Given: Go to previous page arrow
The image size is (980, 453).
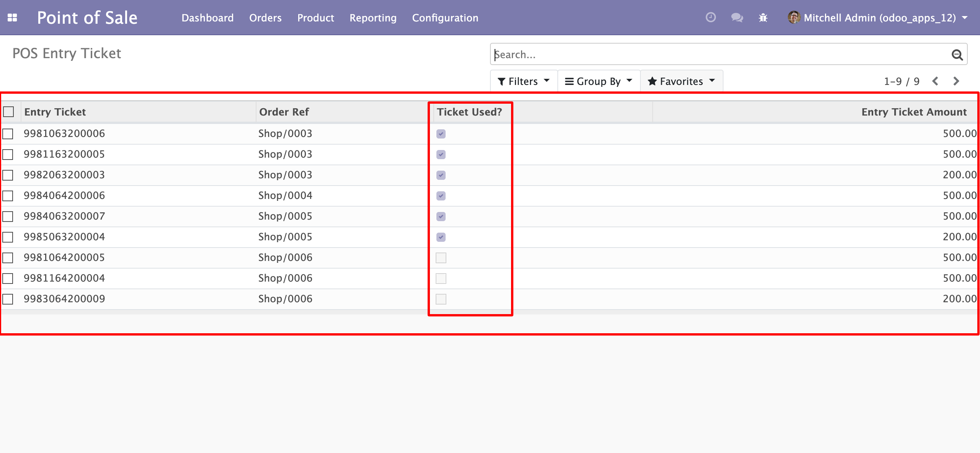Looking at the screenshot, I should click(935, 81).
